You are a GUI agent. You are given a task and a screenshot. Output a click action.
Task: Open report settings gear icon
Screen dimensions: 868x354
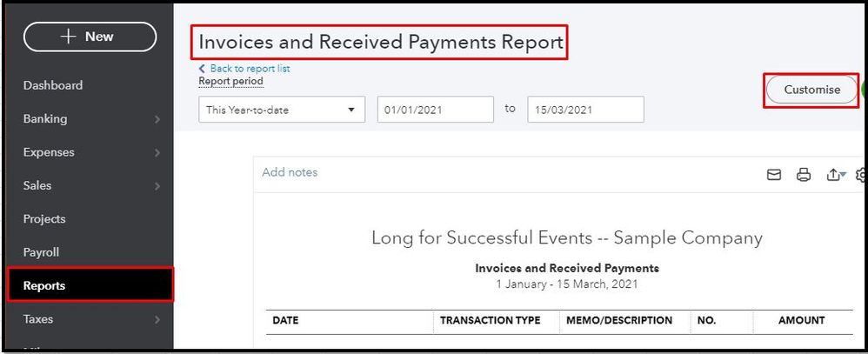[861, 175]
